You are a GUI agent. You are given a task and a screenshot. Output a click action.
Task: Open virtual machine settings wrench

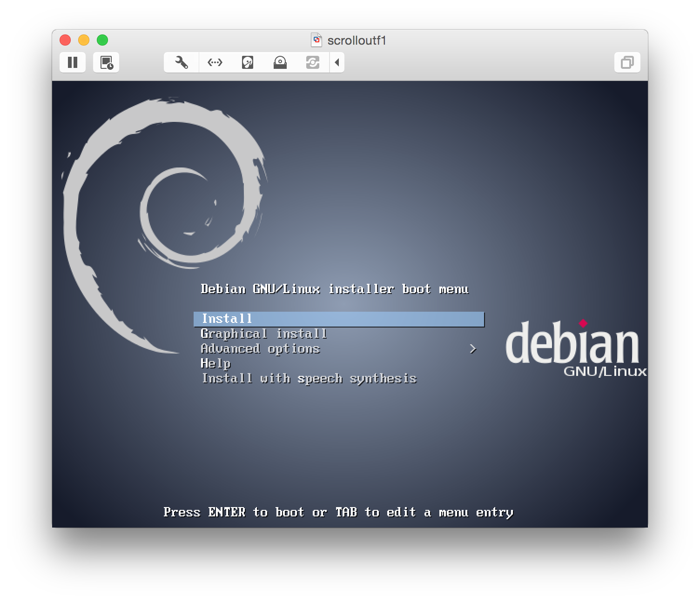point(182,62)
